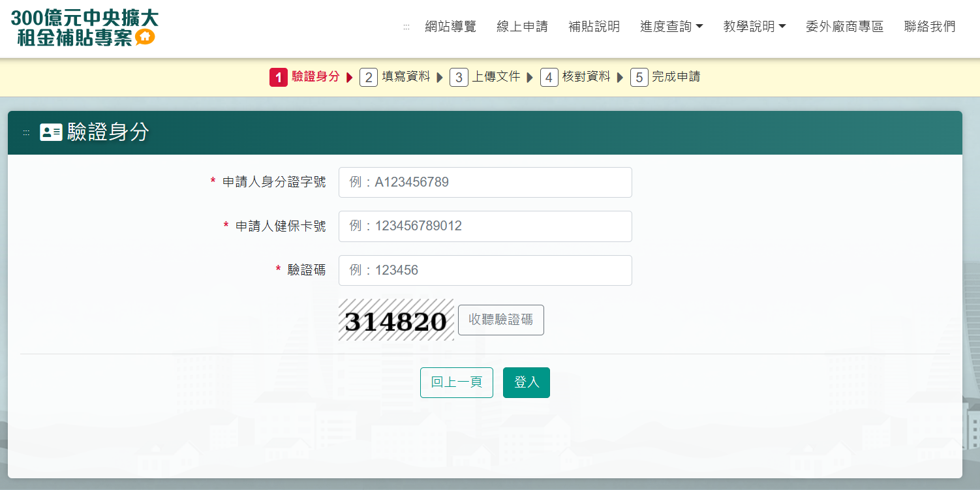Click the step 2 number badge
The width and height of the screenshot is (980, 490).
pyautogui.click(x=369, y=78)
